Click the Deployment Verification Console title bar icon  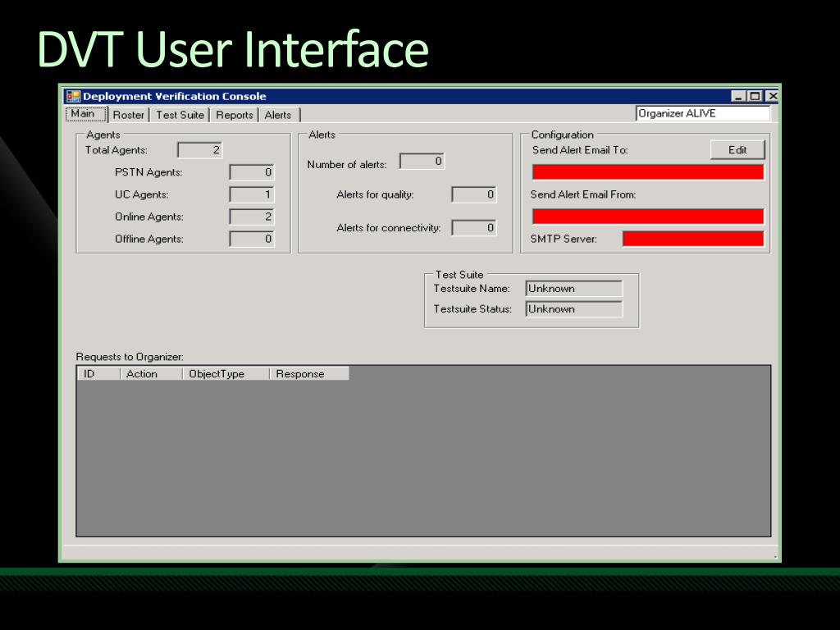click(x=73, y=97)
